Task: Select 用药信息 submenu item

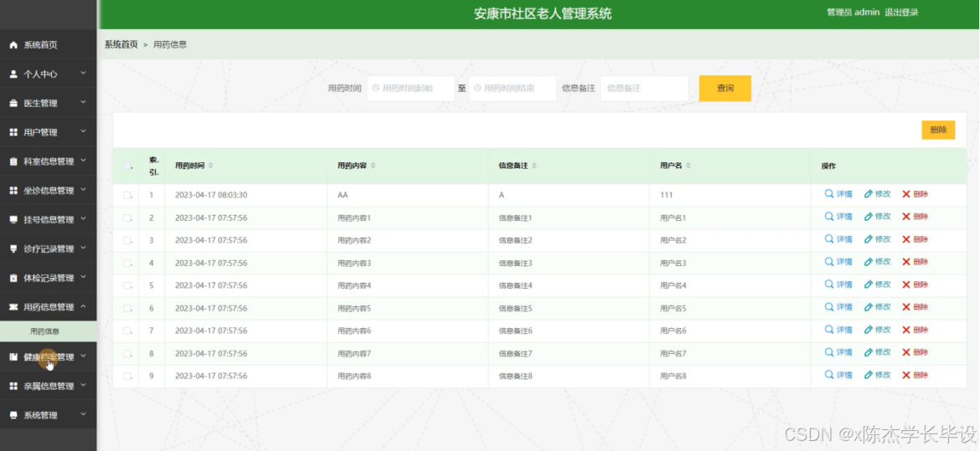Action: 48,331
